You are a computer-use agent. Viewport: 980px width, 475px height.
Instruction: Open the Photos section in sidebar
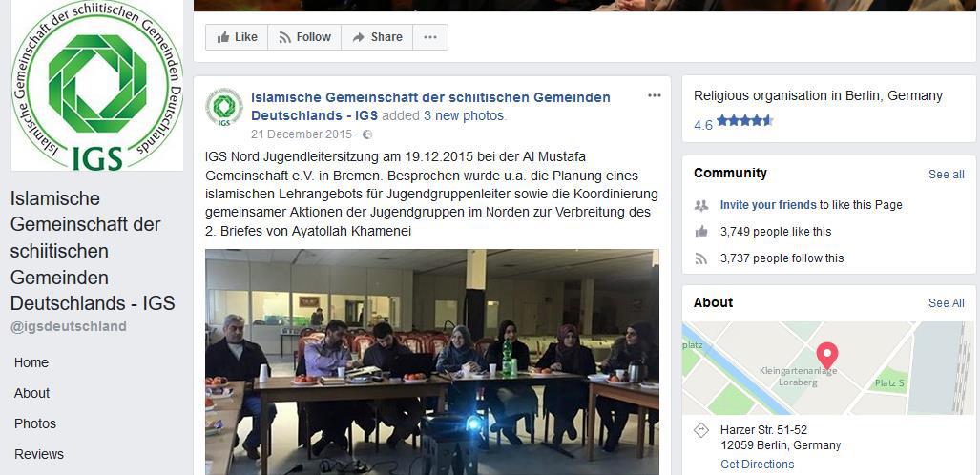click(x=35, y=423)
